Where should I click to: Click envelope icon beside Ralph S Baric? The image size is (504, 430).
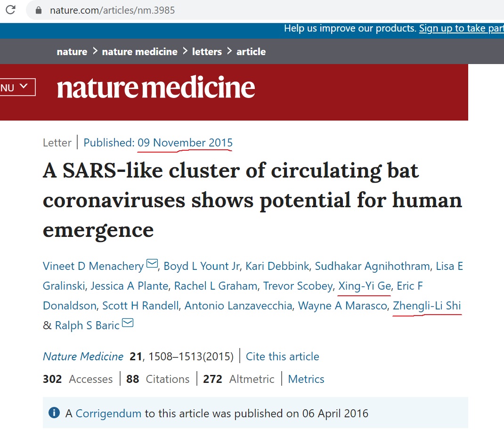click(128, 323)
